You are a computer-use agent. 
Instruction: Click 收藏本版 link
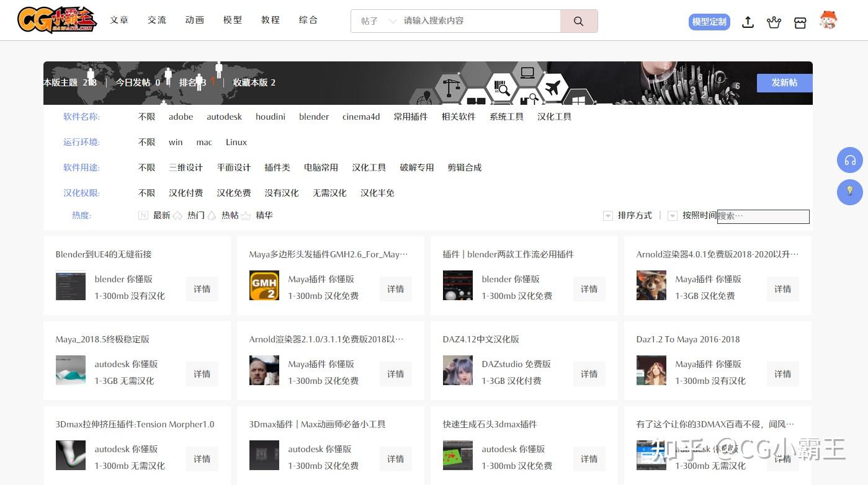254,82
